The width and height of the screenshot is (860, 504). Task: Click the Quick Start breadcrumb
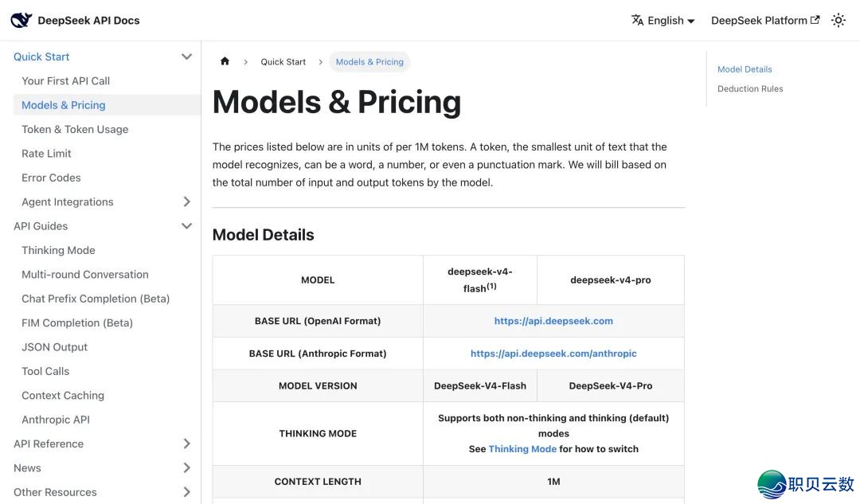[x=283, y=62]
